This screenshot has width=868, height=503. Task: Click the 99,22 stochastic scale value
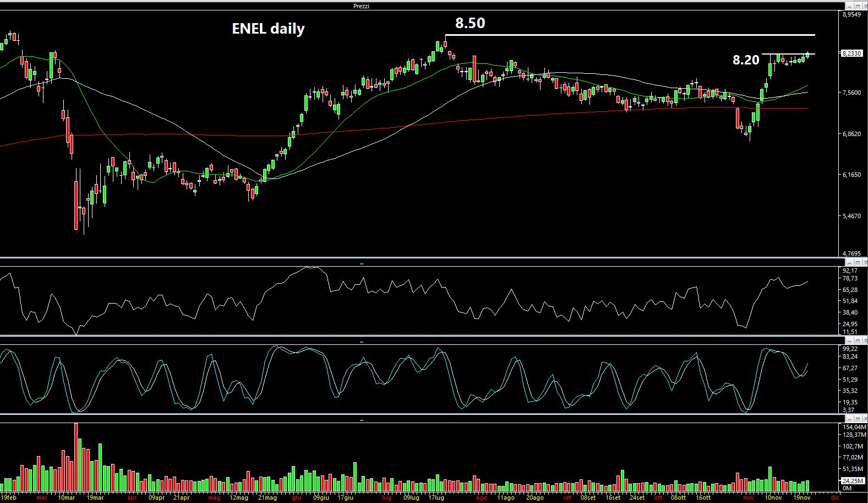tap(850, 349)
